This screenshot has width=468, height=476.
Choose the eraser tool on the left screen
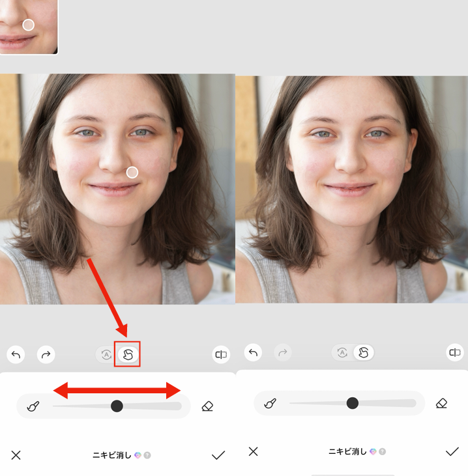(207, 406)
